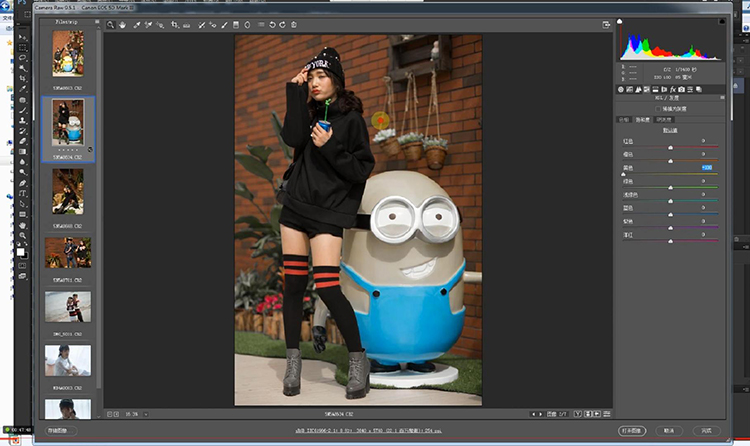Screen dimensions: 750x446
Task: Open the Lens Corrections panel icon
Action: coord(664,89)
